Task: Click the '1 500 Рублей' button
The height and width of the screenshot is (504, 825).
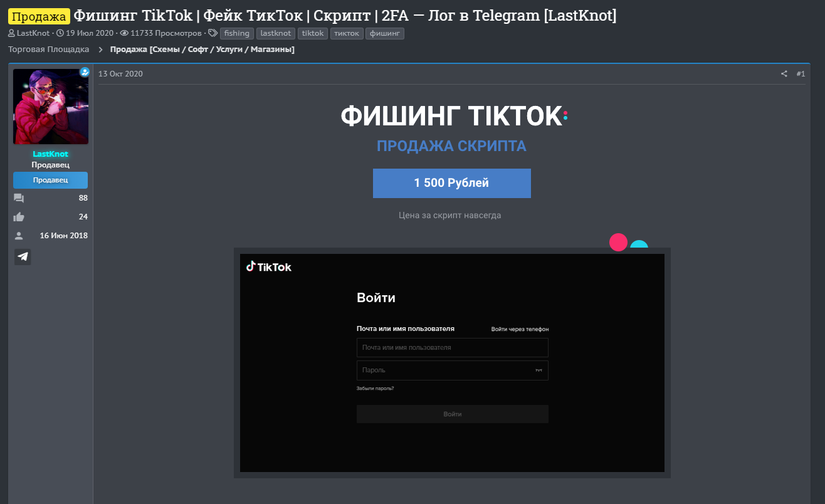Action: [451, 183]
